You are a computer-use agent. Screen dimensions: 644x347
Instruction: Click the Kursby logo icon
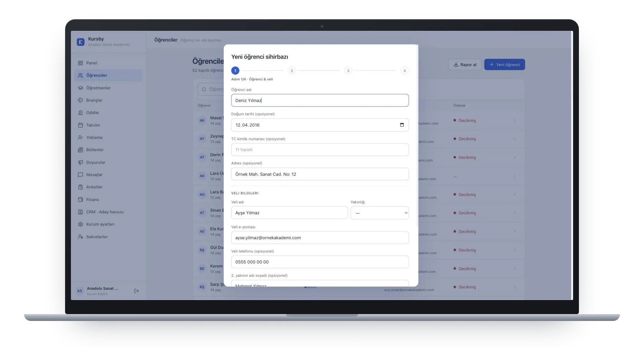80,42
